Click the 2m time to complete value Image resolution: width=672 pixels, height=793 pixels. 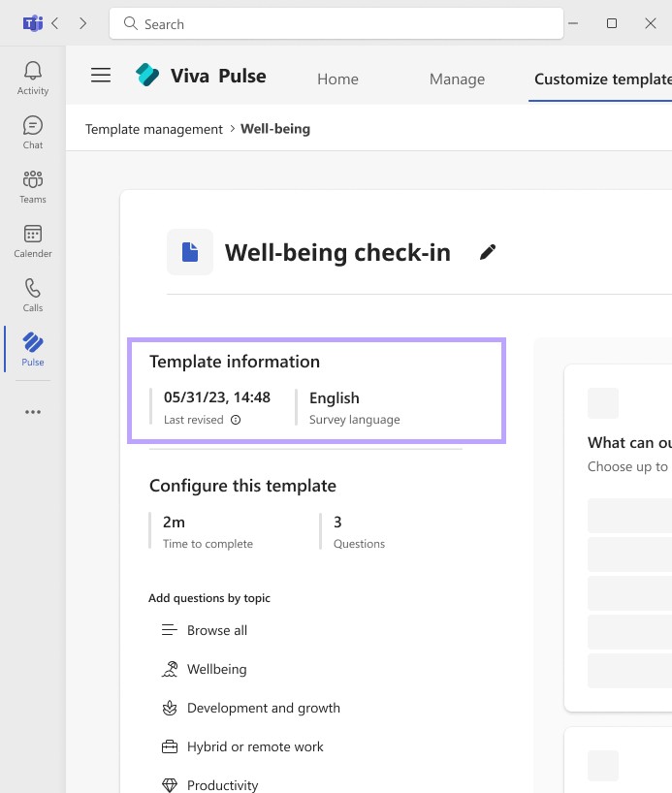coord(175,522)
